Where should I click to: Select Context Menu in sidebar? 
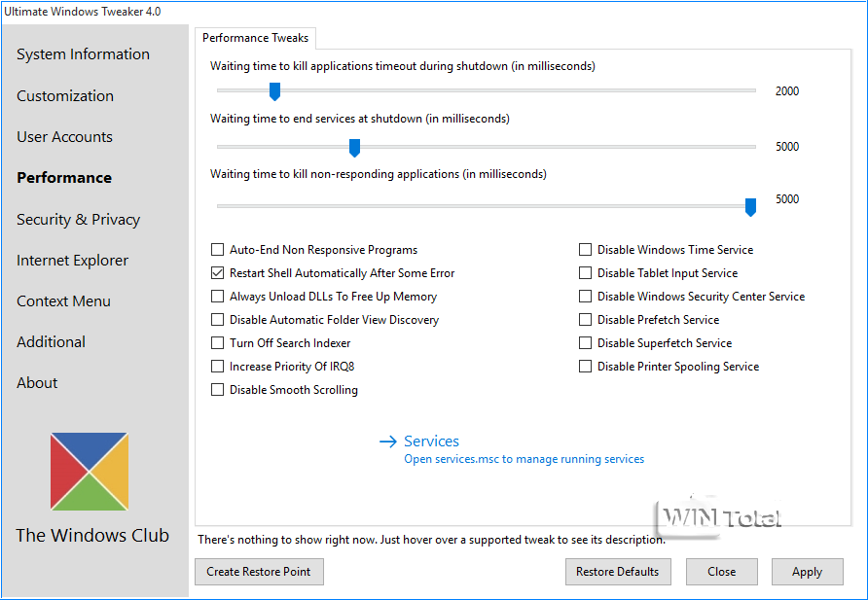63,301
